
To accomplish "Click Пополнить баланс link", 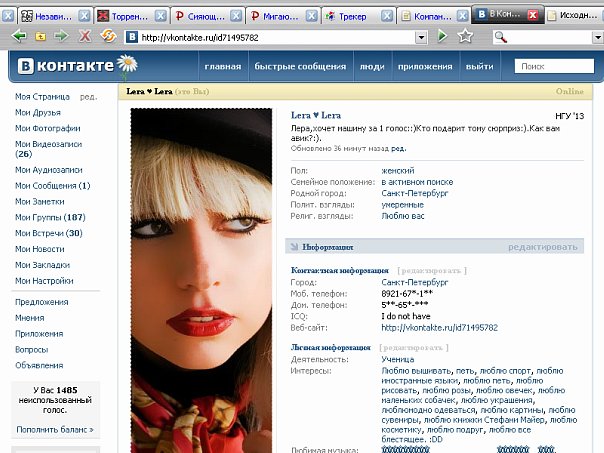I will tap(54, 429).
